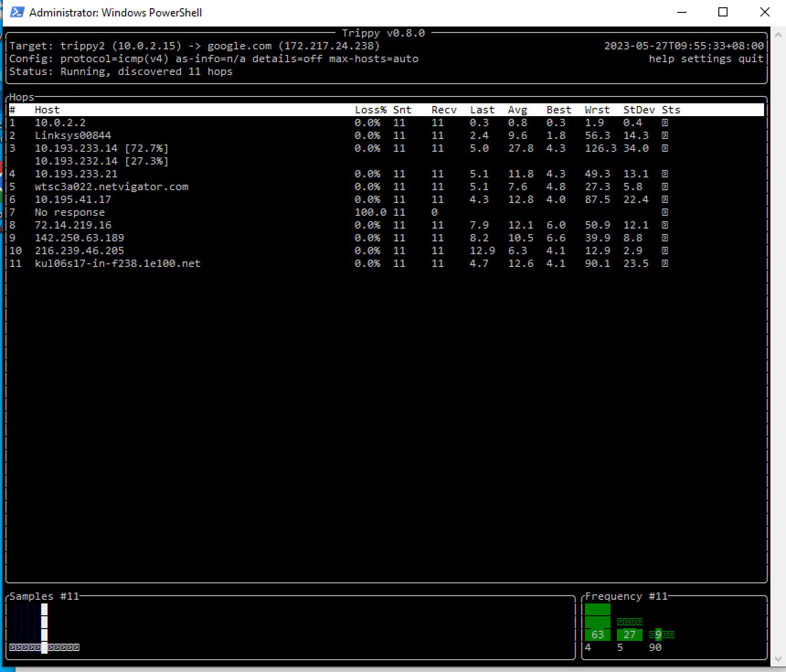Click the status icon for hop 11 ku106s17-in-f238.1e100.net
The width and height of the screenshot is (786, 672).
pos(664,263)
